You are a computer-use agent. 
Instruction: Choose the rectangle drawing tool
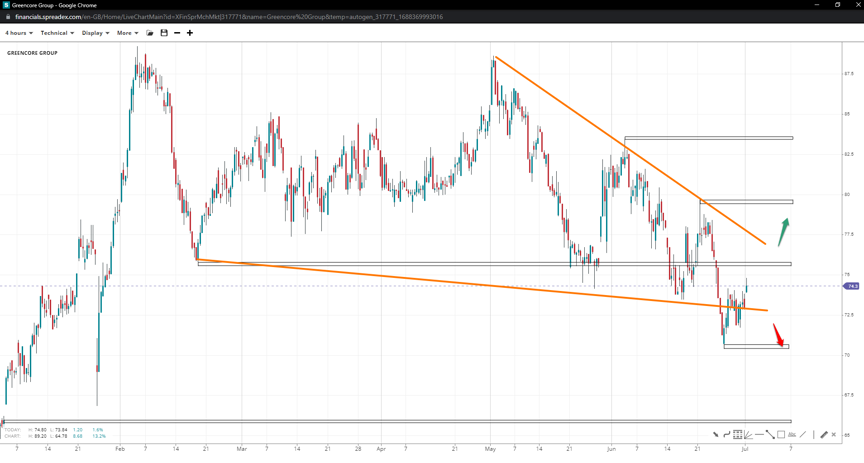pyautogui.click(x=781, y=435)
